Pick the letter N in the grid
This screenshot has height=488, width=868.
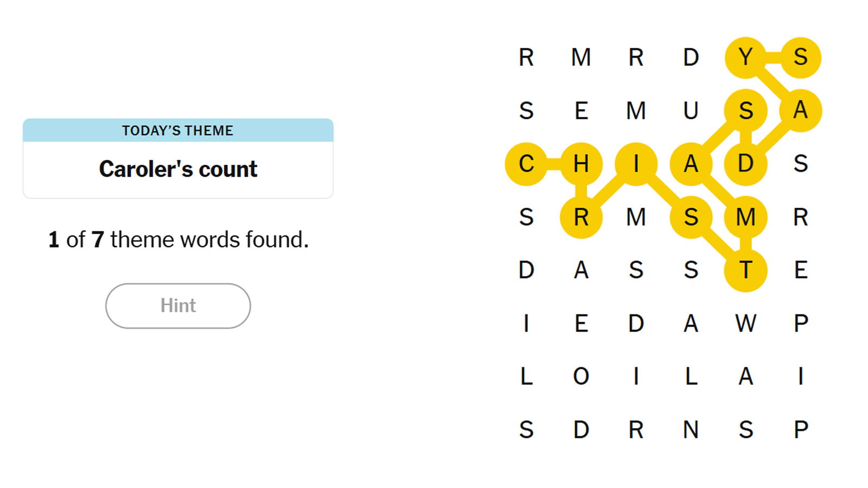tap(691, 429)
